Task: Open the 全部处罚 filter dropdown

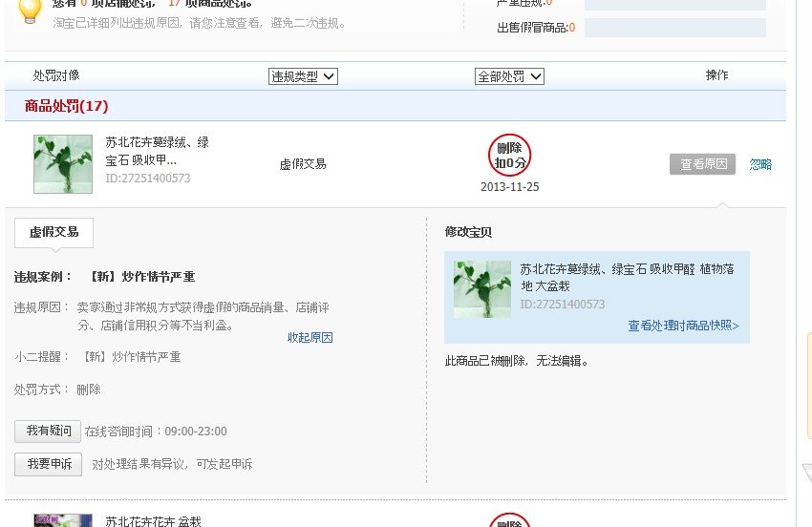Action: (509, 76)
